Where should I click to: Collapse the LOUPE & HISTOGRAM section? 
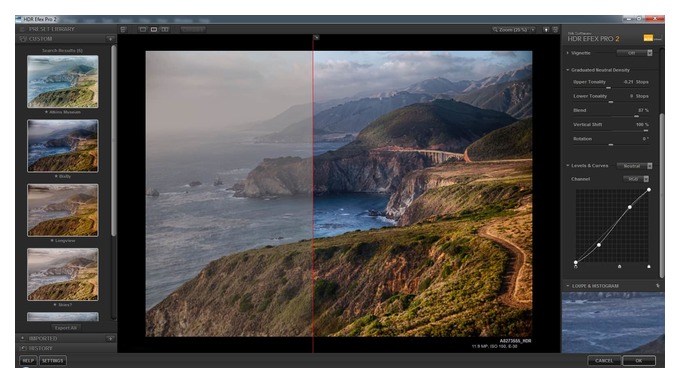pos(567,286)
